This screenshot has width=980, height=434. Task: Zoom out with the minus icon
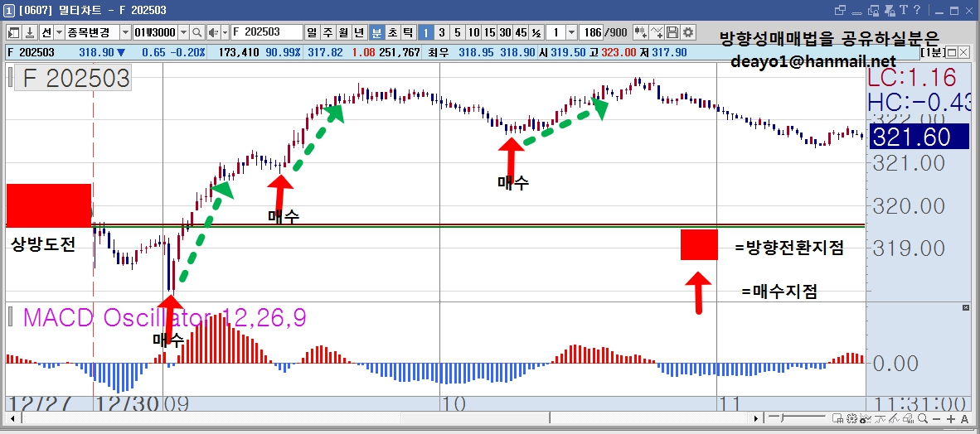coord(936,419)
